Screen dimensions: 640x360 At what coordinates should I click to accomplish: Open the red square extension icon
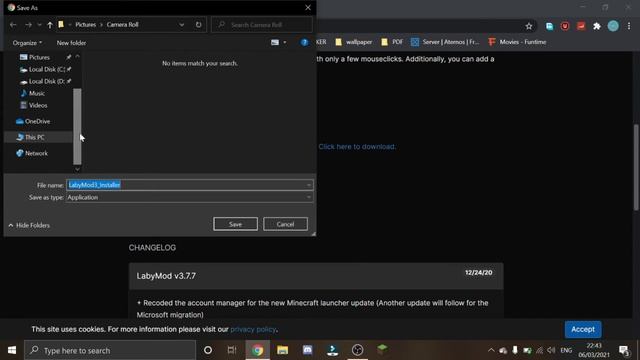pos(581,26)
